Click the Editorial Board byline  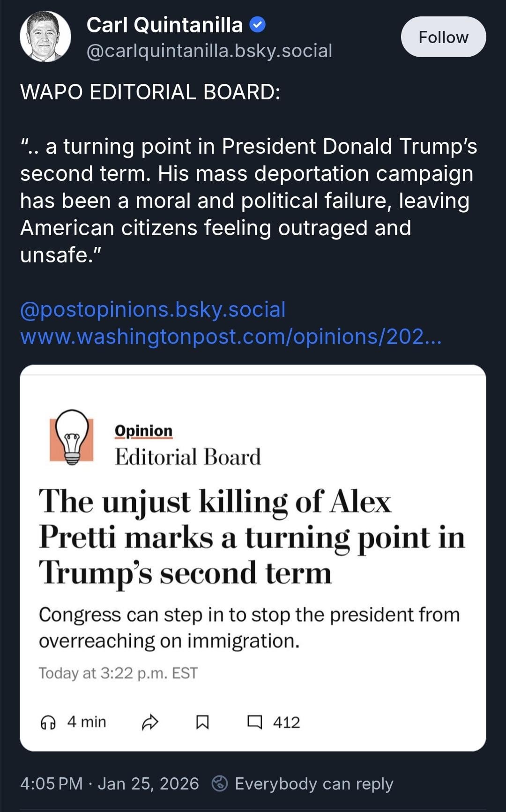click(187, 457)
